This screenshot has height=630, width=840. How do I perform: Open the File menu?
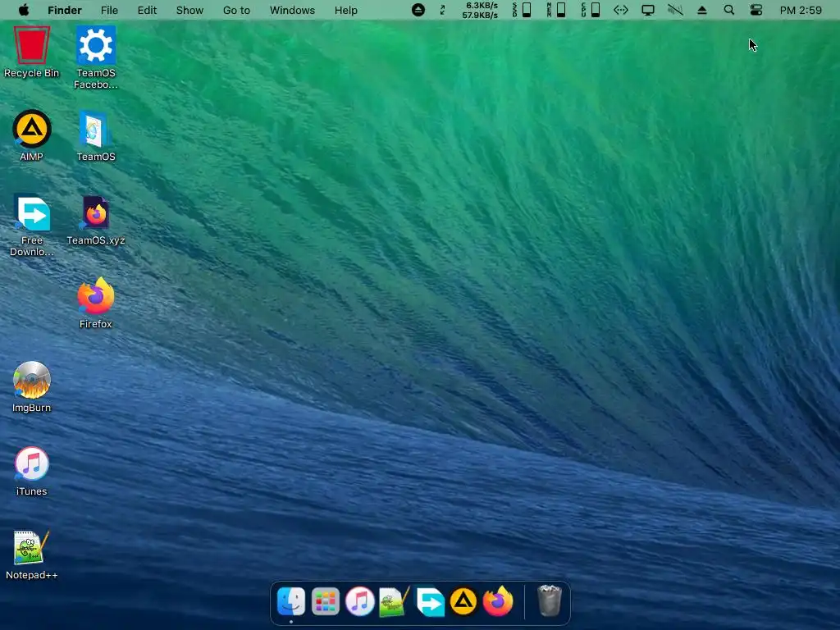(109, 10)
